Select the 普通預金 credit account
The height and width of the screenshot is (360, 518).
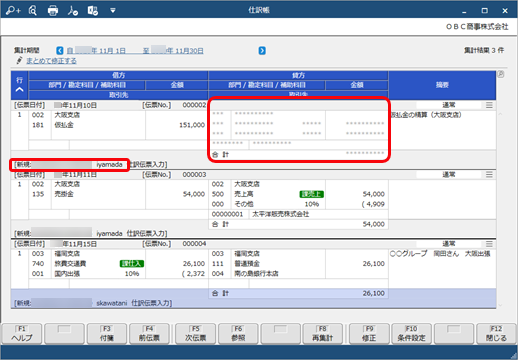[247, 264]
